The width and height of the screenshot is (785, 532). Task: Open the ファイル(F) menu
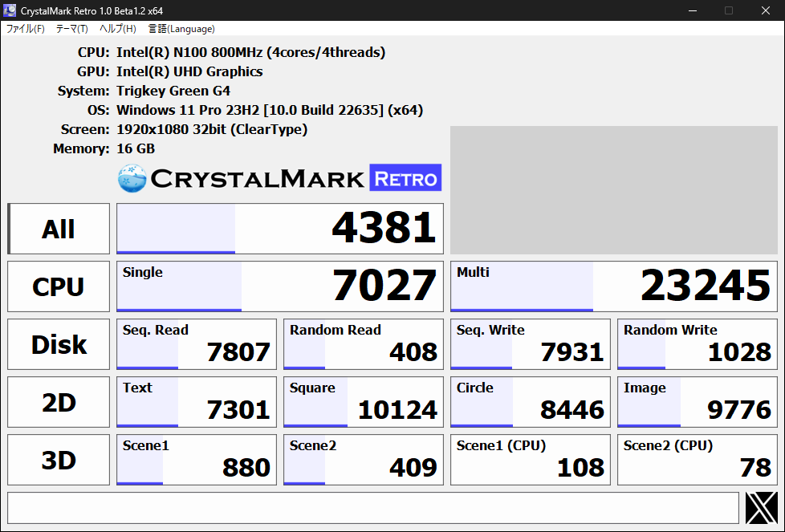point(25,29)
